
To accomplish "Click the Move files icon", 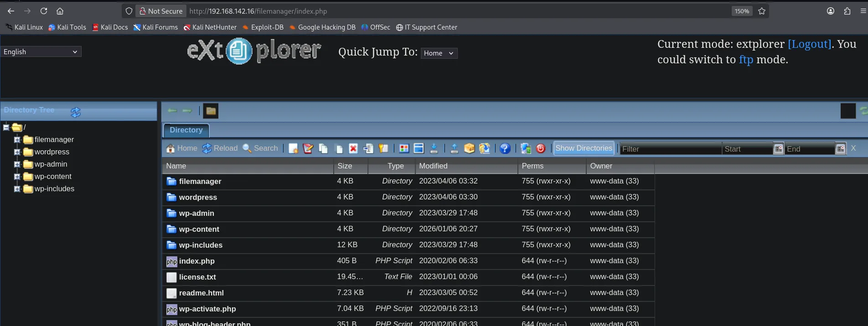I will pyautogui.click(x=338, y=148).
